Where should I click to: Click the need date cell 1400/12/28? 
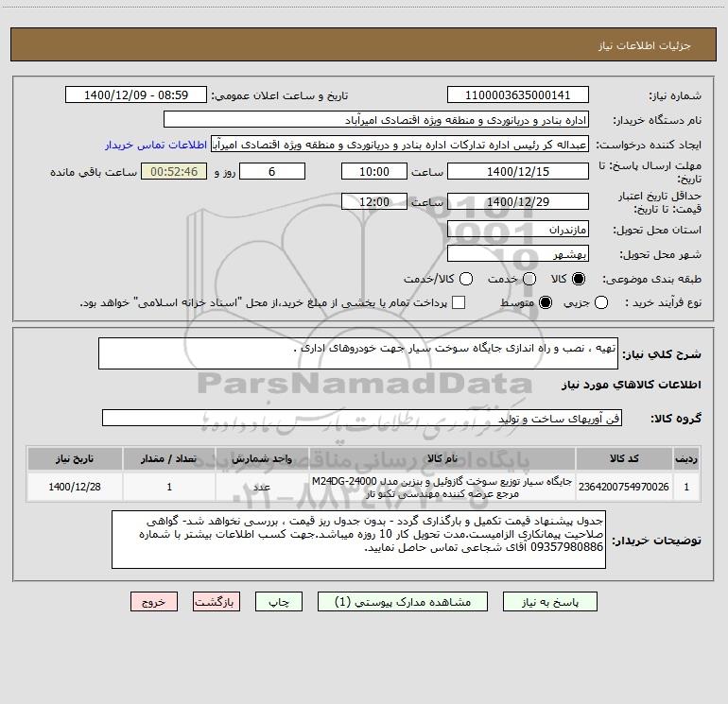tap(75, 487)
